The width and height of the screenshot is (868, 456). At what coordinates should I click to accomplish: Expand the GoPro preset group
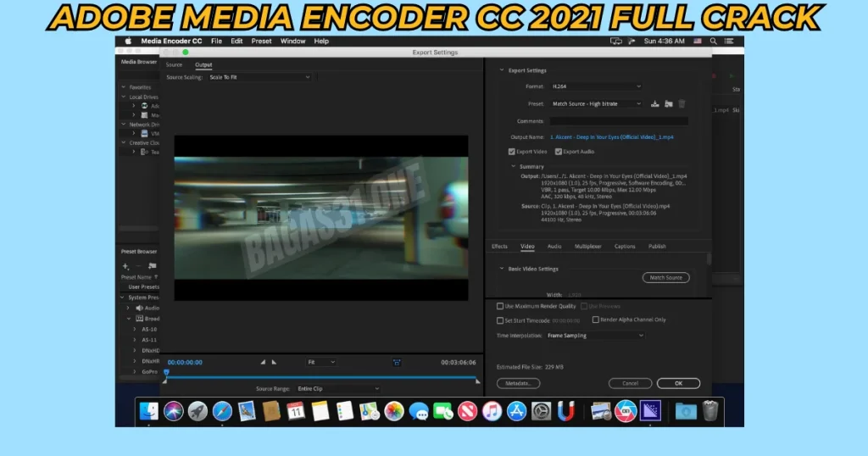coord(134,372)
